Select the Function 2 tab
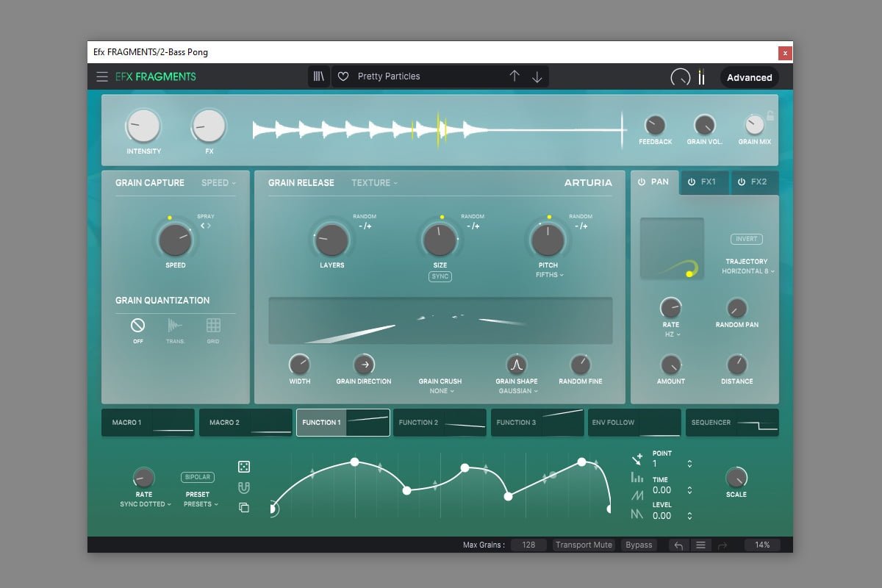882x588 pixels. [x=440, y=423]
